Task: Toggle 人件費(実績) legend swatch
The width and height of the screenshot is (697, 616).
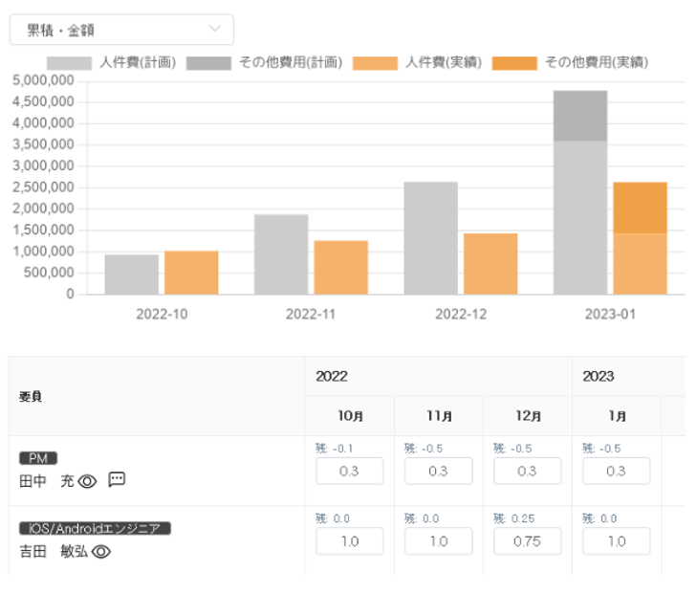Action: [375, 63]
